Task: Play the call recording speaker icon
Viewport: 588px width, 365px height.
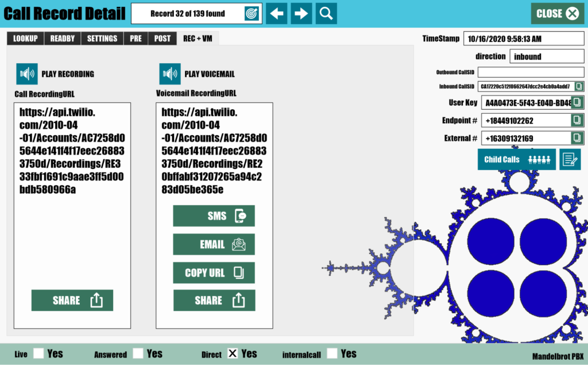Action: [x=27, y=74]
